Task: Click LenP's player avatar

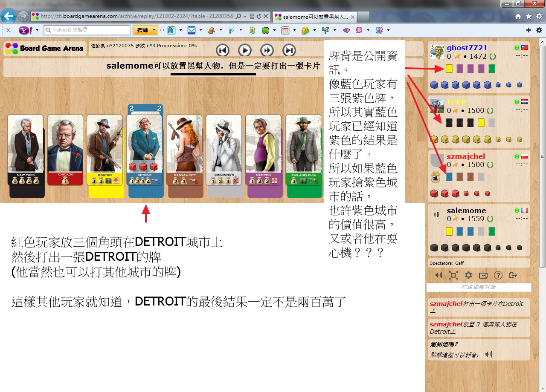Action: click(437, 106)
